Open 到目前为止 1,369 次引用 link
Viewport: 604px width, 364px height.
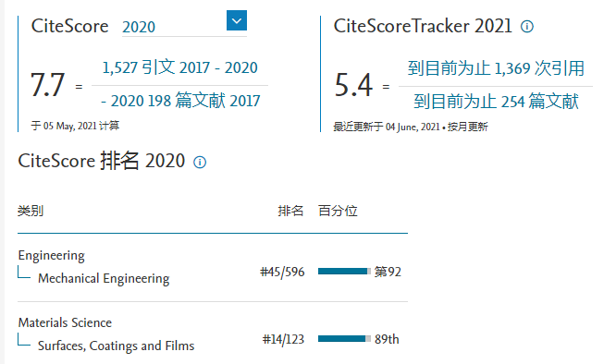[x=496, y=68]
